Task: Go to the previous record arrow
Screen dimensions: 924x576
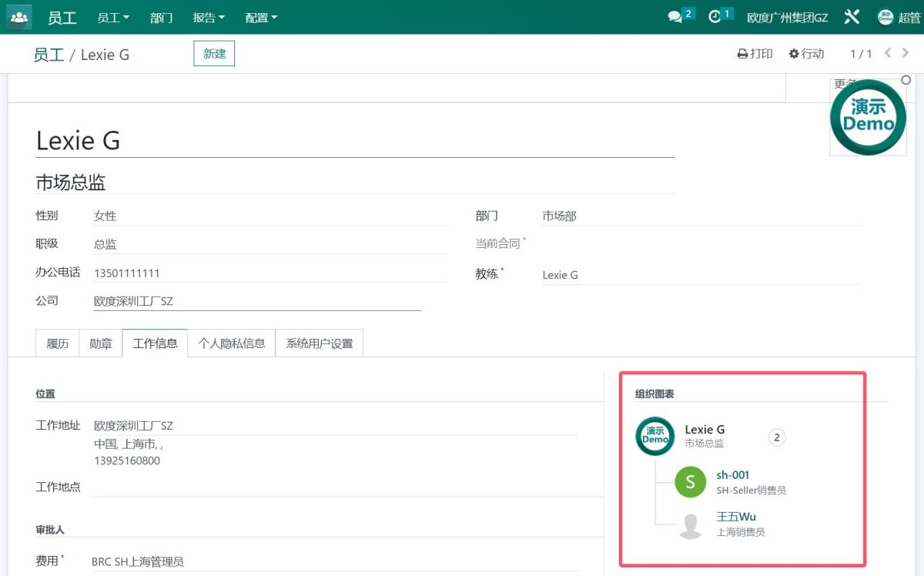Action: click(888, 53)
